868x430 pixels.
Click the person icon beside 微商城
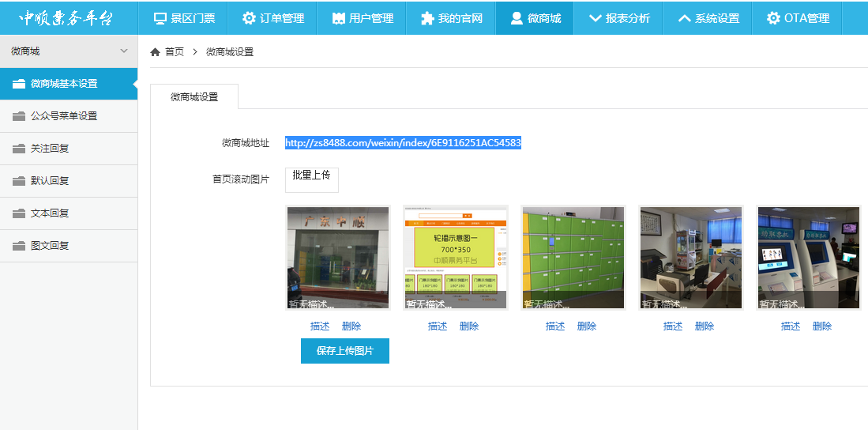pyautogui.click(x=517, y=18)
